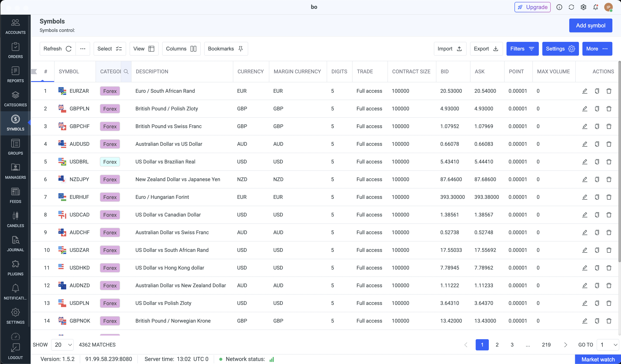This screenshot has width=621, height=364.
Task: Click the edit pencil icon for EURZAR
Action: pyautogui.click(x=585, y=91)
